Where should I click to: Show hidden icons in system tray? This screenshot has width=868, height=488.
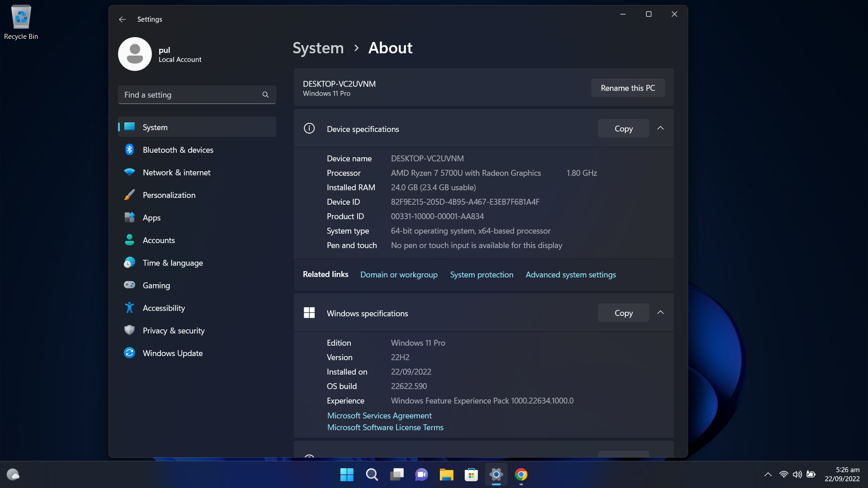point(768,474)
